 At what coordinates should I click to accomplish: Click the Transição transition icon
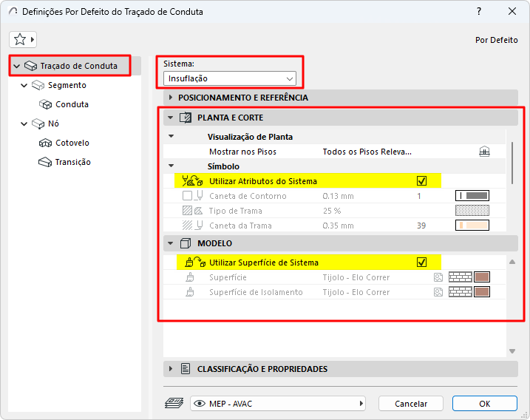(45, 163)
